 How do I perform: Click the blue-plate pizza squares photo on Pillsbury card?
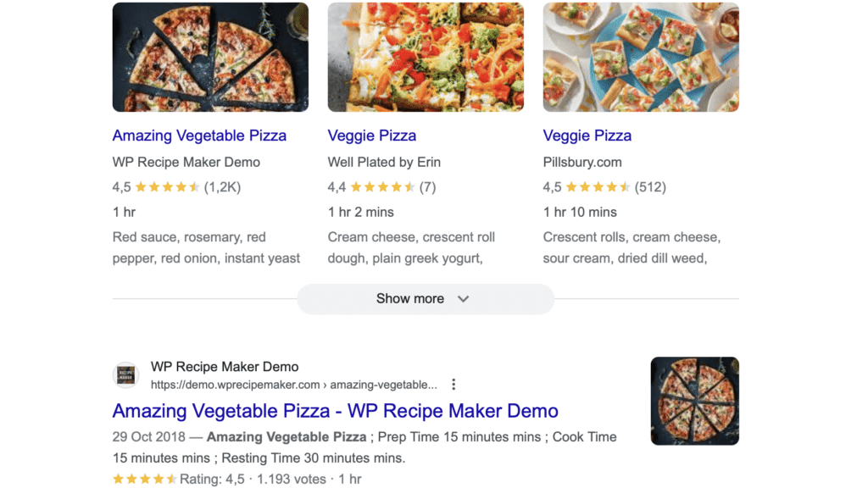click(641, 57)
